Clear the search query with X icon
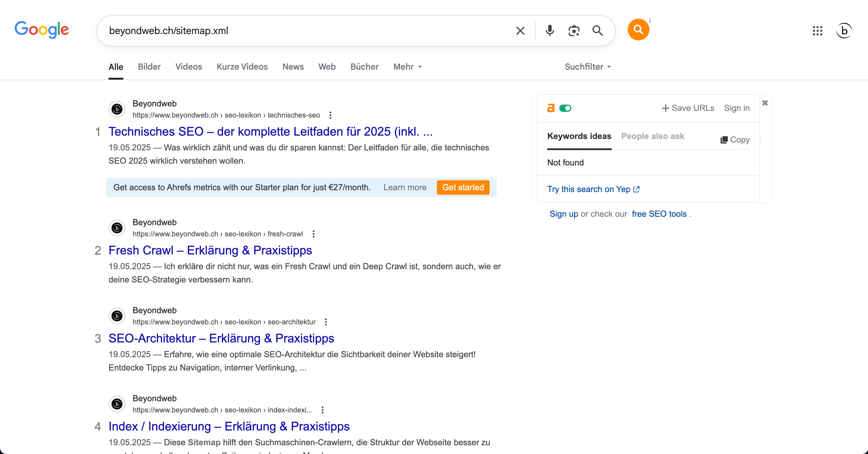The width and height of the screenshot is (868, 454). 520,31
